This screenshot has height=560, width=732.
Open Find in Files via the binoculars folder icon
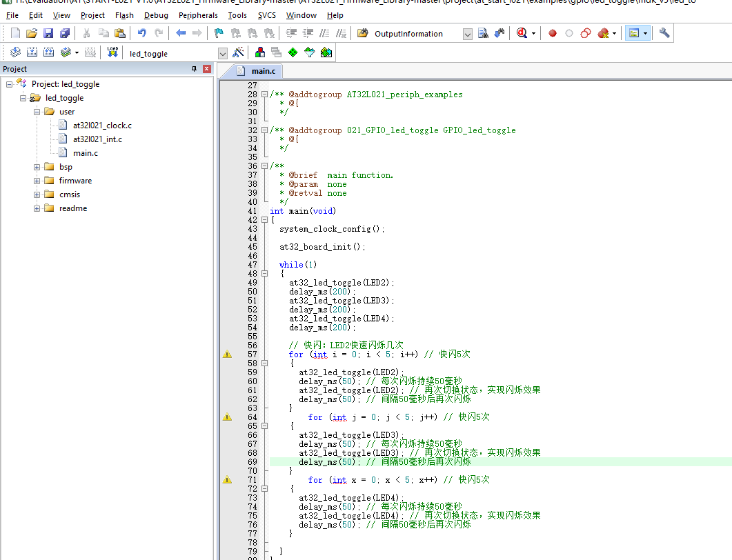(363, 33)
